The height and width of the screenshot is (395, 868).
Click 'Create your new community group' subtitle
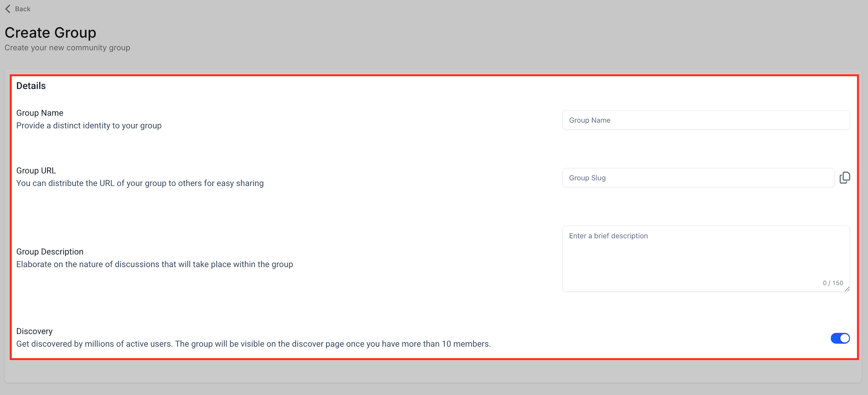pyautogui.click(x=67, y=47)
